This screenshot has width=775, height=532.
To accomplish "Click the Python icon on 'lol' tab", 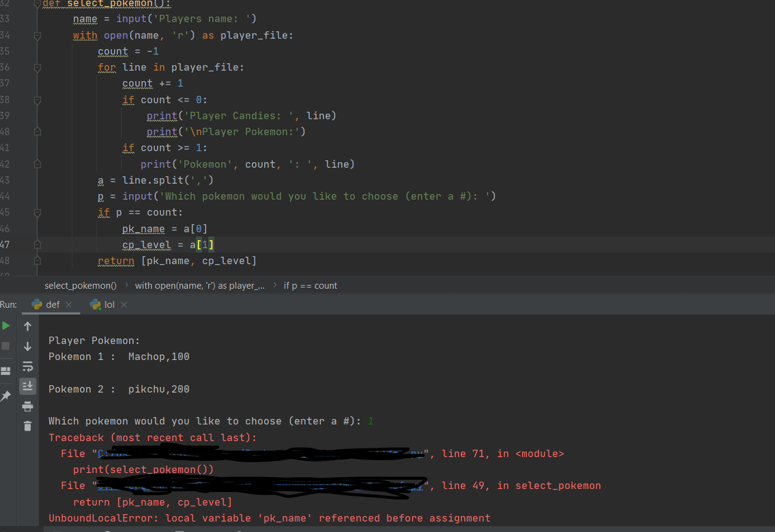I will pyautogui.click(x=95, y=305).
